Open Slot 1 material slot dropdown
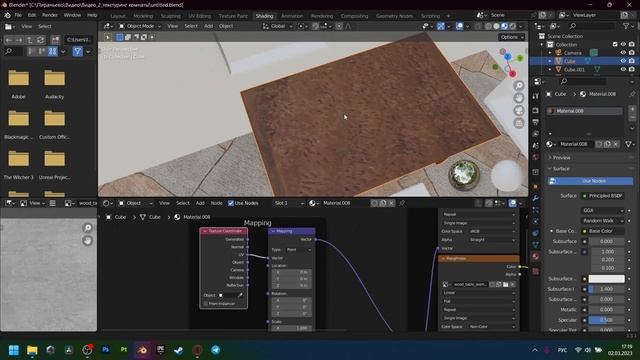Viewport: 640px width, 360px height. pos(289,203)
